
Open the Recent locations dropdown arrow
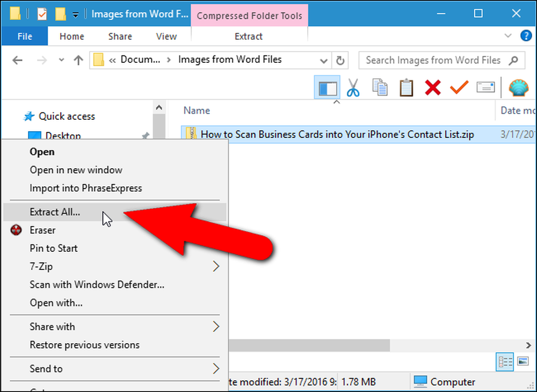tap(61, 60)
